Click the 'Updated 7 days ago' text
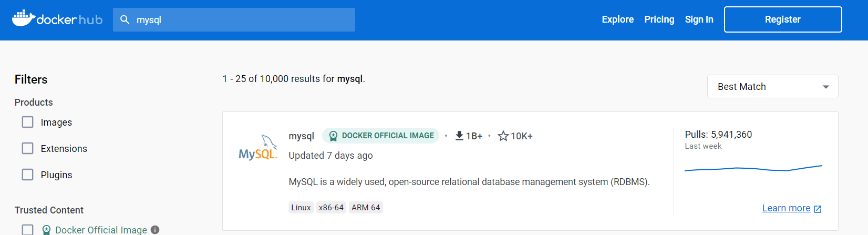Viewport: 868px width, 235px height. tap(330, 156)
